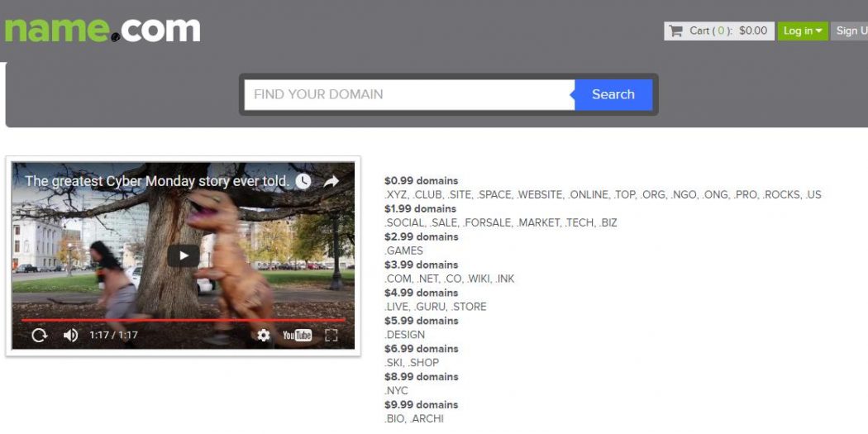The image size is (868, 434).
Task: Click the ".NYC" text
Action: [x=396, y=391]
